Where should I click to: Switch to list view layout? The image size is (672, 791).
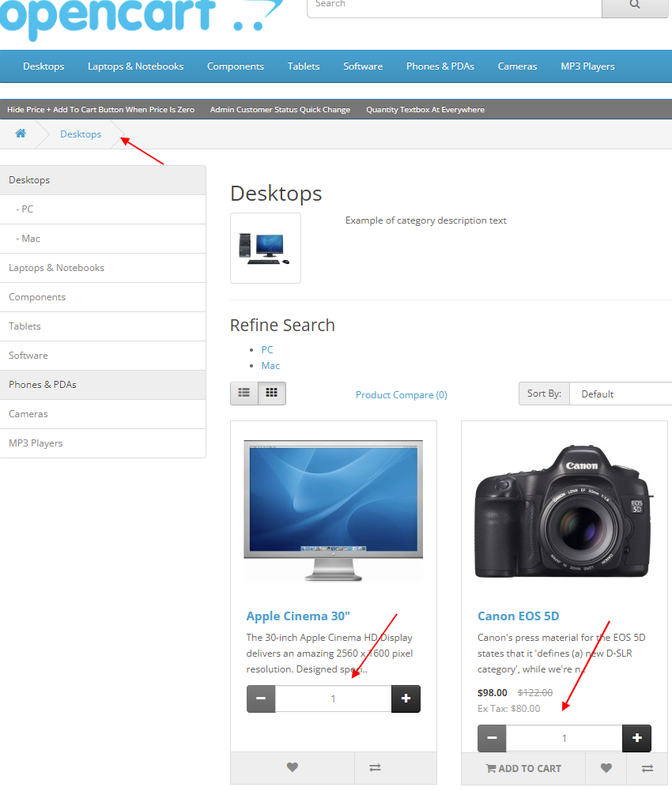click(244, 393)
